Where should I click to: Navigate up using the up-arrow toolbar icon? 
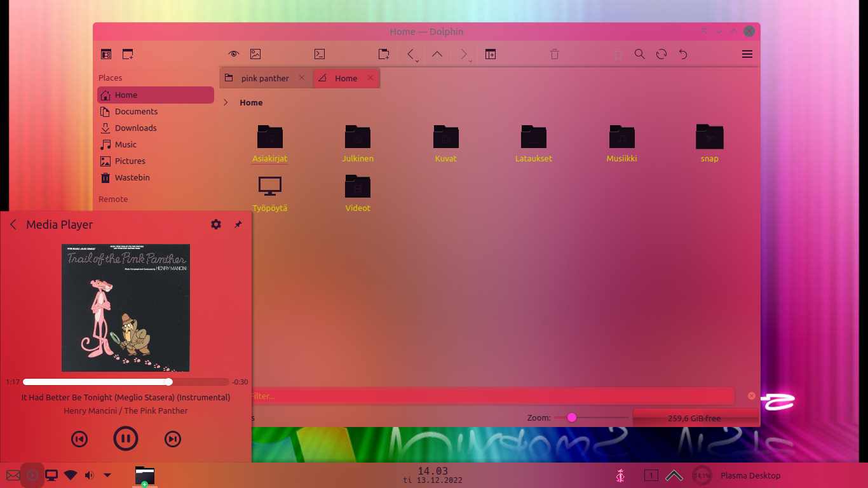[437, 54]
